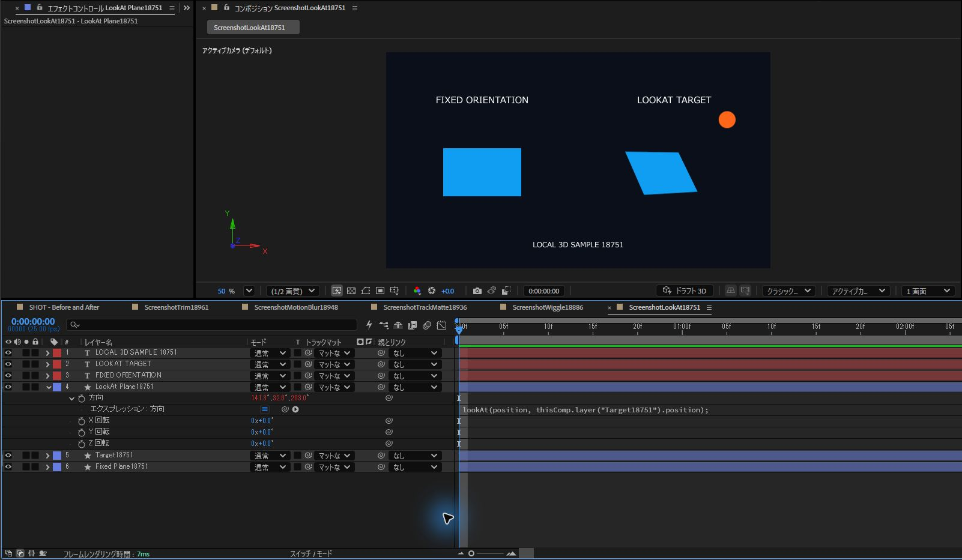The image size is (962, 560).
Task: Open the クラシック renderer dropdown
Action: (788, 291)
